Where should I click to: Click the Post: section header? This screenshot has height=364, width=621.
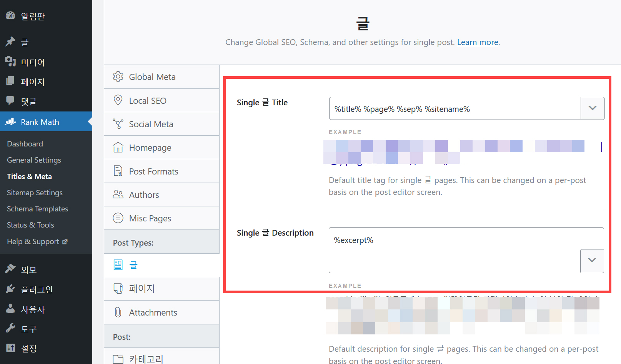161,336
